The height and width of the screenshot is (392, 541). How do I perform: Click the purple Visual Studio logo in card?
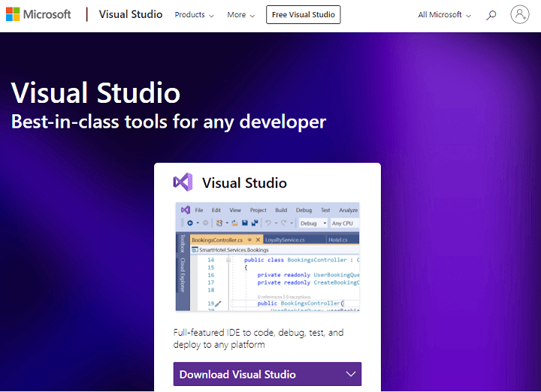point(183,182)
